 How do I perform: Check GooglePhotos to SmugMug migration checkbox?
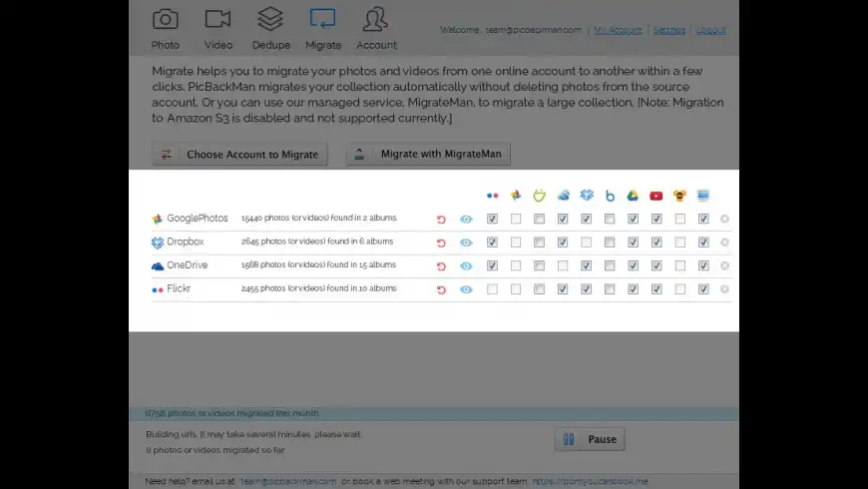click(539, 219)
